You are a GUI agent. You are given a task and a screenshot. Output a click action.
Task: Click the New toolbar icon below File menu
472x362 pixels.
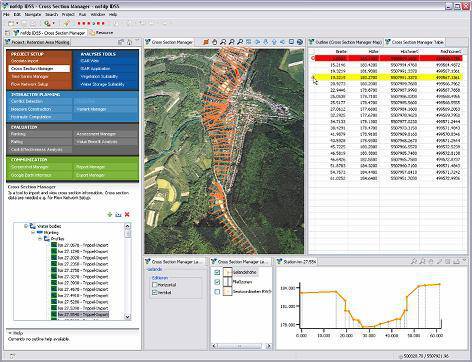click(x=11, y=23)
